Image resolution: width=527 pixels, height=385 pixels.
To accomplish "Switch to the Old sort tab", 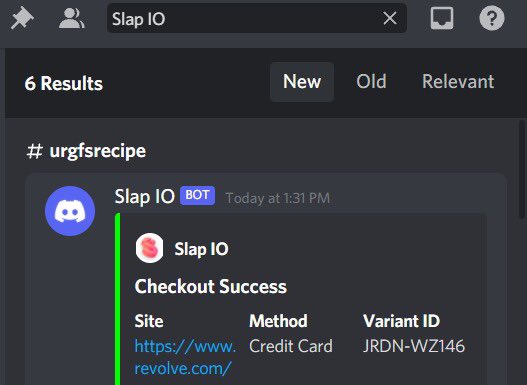I will pyautogui.click(x=371, y=82).
